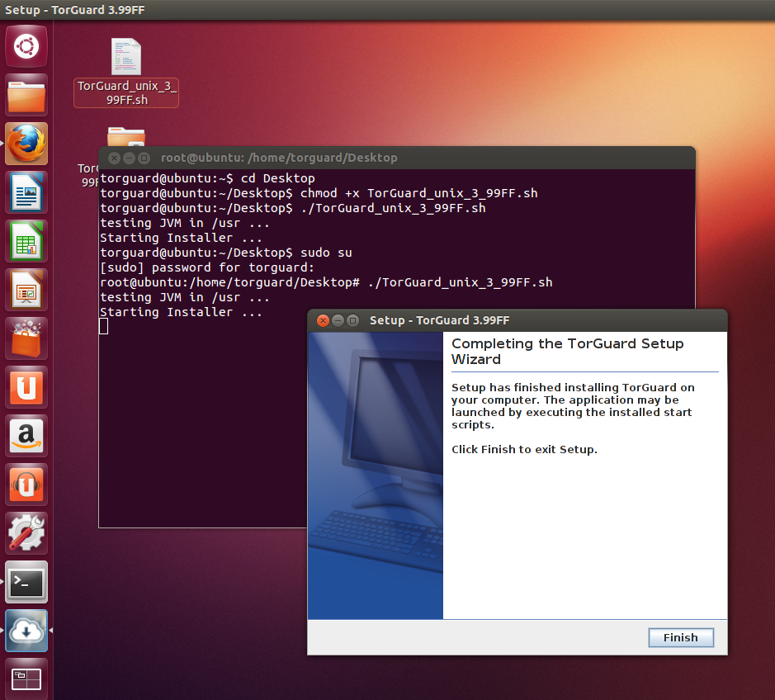Launch LibreOffice Writer
This screenshot has width=775, height=700.
click(x=26, y=193)
